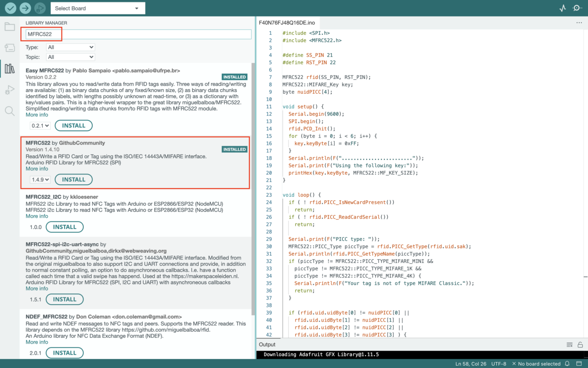Install the MFRC522_I2C library
The width and height of the screenshot is (588, 368).
pyautogui.click(x=65, y=227)
